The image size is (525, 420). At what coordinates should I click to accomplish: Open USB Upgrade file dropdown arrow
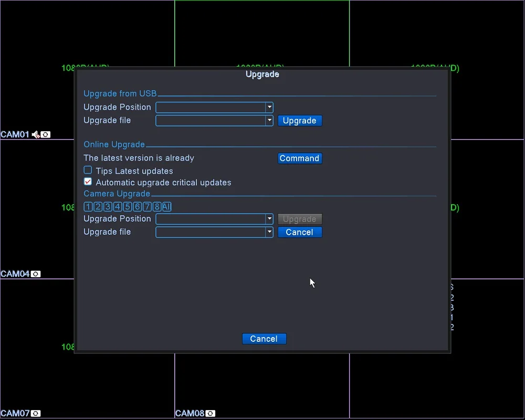(x=269, y=120)
